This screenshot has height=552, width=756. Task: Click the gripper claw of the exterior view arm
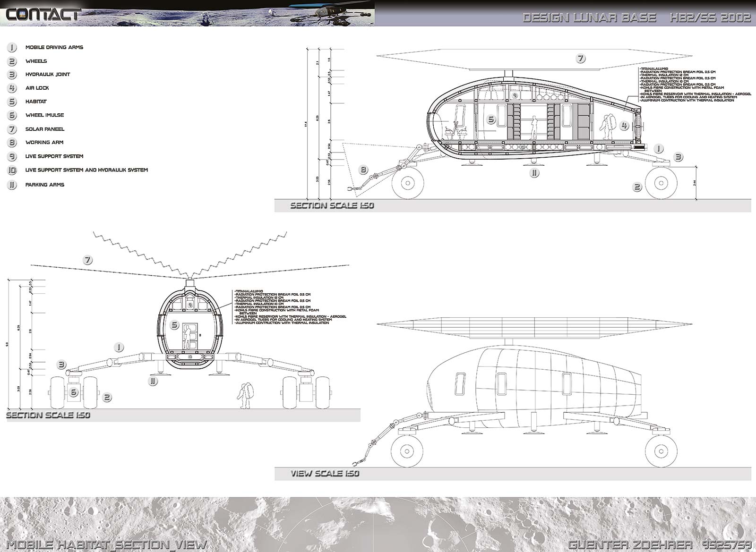pos(355,463)
